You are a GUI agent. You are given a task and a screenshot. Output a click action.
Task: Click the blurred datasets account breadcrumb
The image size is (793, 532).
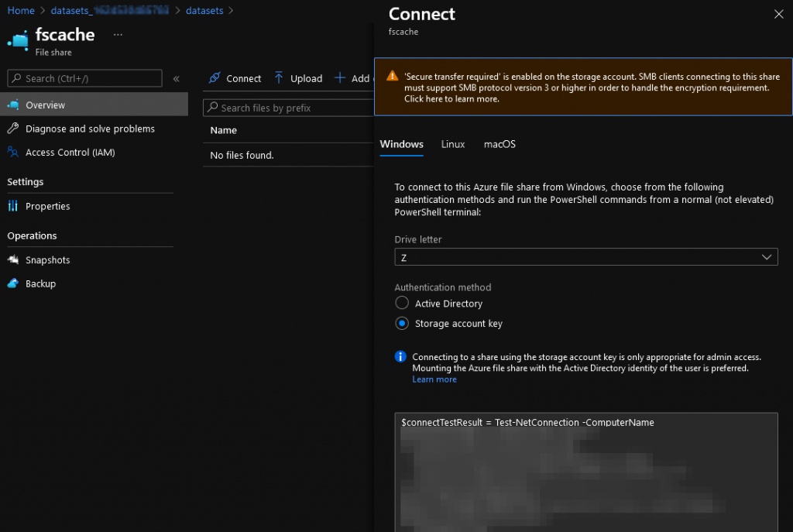[110, 10]
